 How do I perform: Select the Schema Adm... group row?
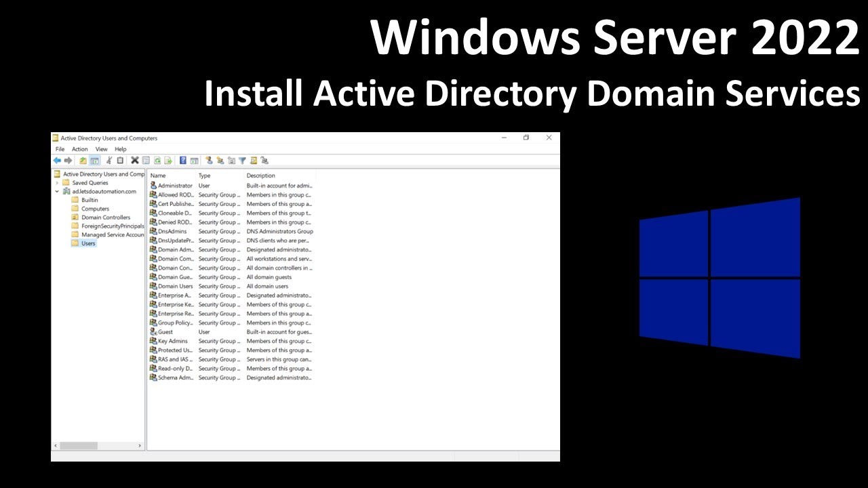(231, 378)
